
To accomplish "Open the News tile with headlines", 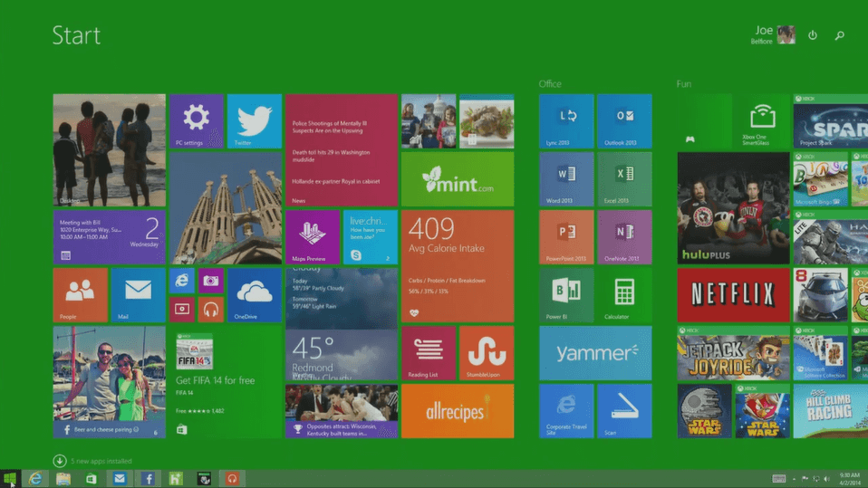I will [342, 150].
